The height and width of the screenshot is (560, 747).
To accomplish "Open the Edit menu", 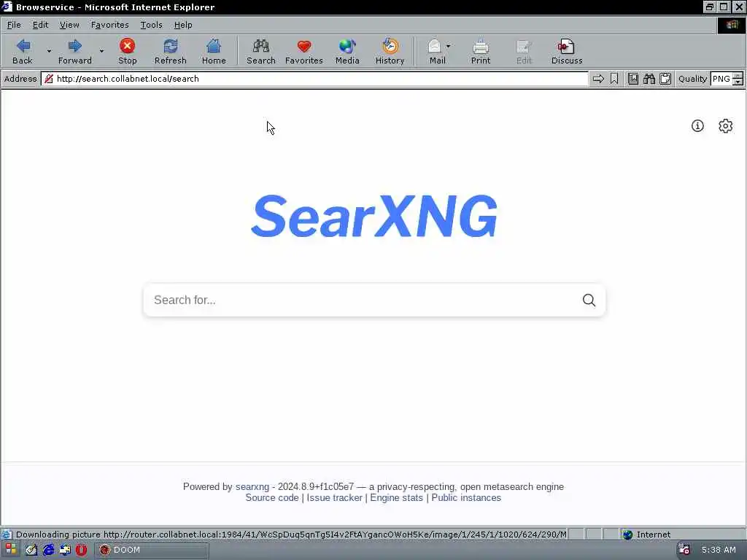I will click(x=40, y=25).
